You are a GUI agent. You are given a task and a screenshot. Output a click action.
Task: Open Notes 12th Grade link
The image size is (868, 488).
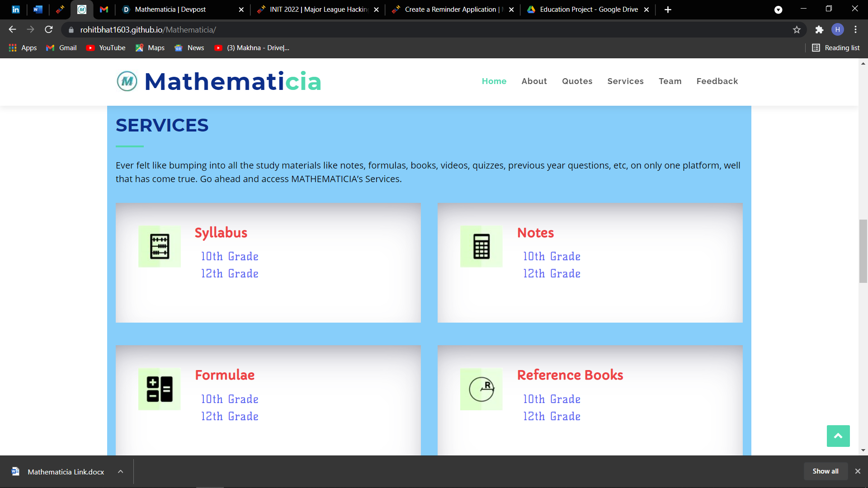pyautogui.click(x=552, y=274)
